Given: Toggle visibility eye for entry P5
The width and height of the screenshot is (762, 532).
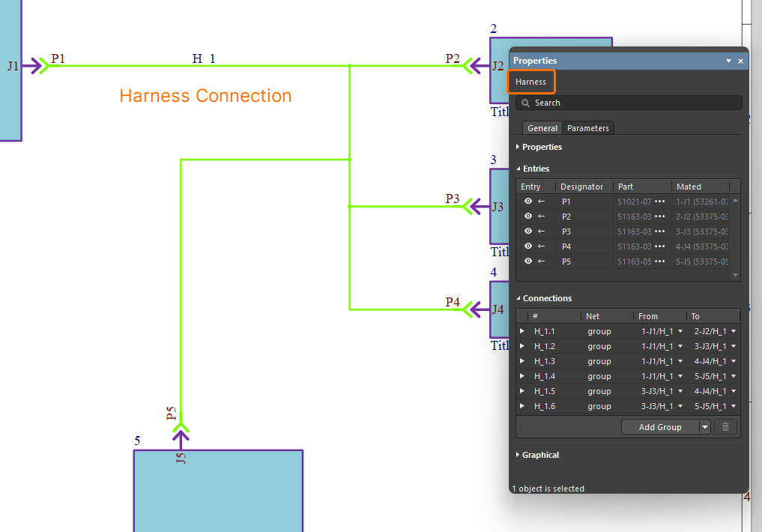Looking at the screenshot, I should pos(528,262).
